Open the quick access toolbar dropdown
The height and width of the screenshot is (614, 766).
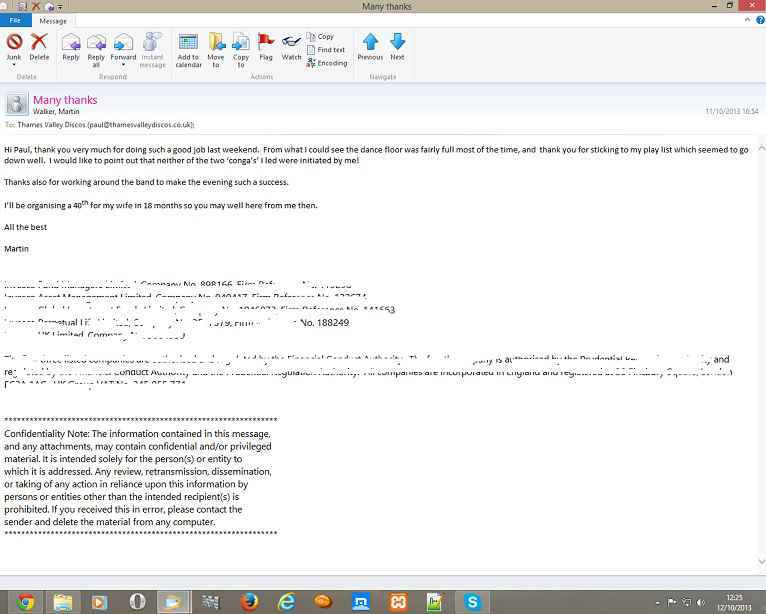(60, 7)
